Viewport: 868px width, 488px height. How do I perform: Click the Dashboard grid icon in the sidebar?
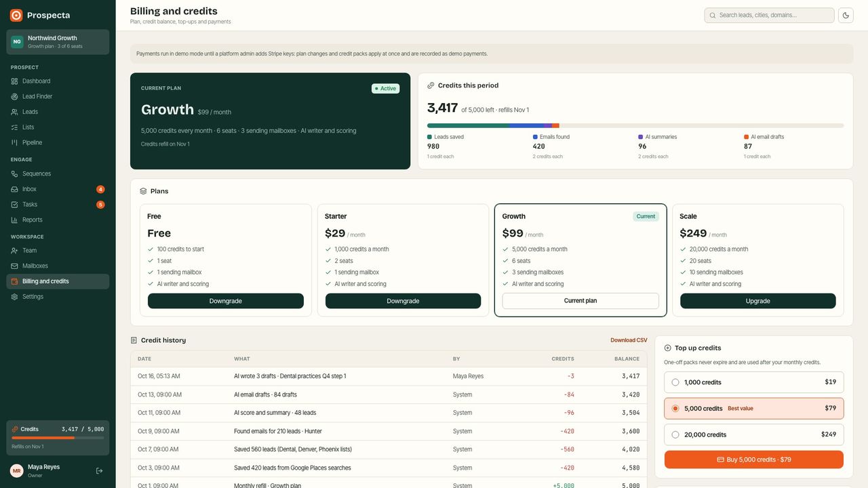click(x=15, y=81)
